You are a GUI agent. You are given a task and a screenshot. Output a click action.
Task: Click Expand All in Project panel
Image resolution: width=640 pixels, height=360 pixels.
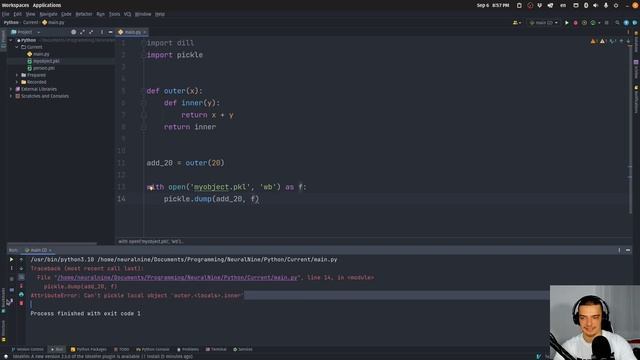[82, 32]
